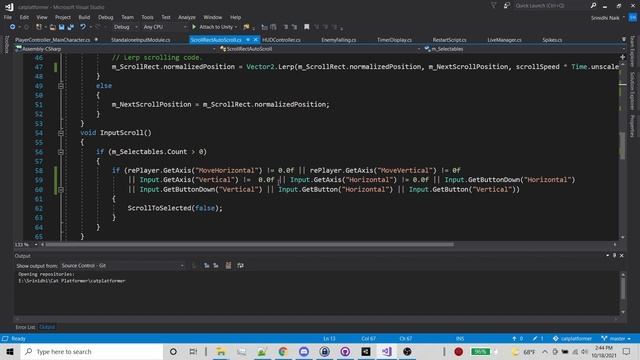Click the Type here to search box
The width and height of the screenshot is (640, 360).
92,351
